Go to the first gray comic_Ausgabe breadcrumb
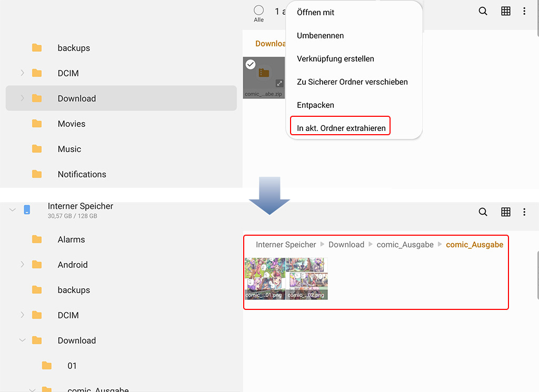This screenshot has width=539, height=392. [x=405, y=245]
